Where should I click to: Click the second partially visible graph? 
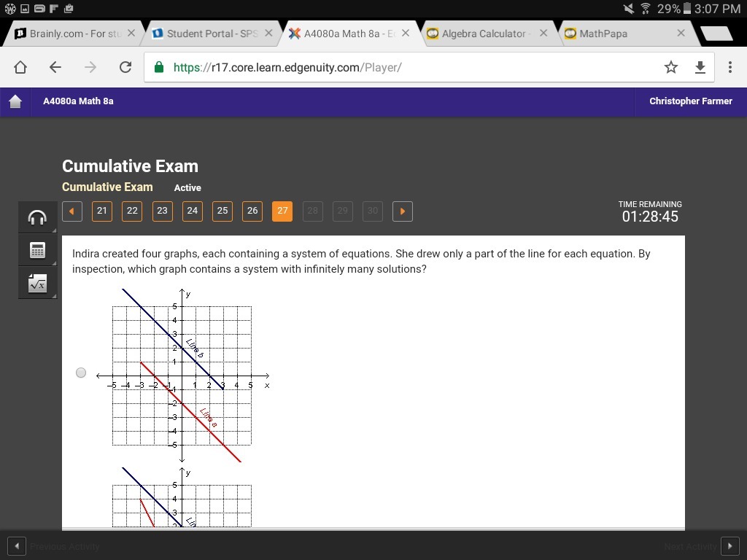tap(183, 497)
